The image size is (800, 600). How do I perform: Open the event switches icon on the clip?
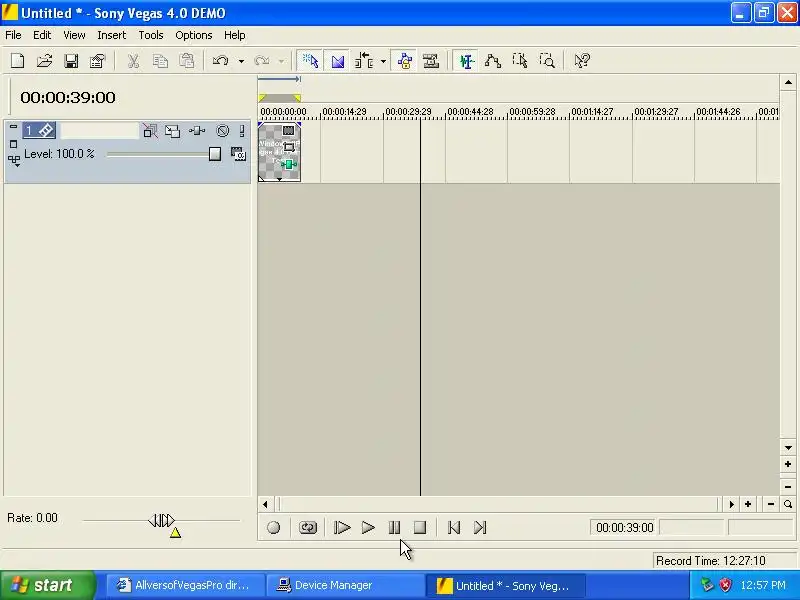tap(289, 131)
